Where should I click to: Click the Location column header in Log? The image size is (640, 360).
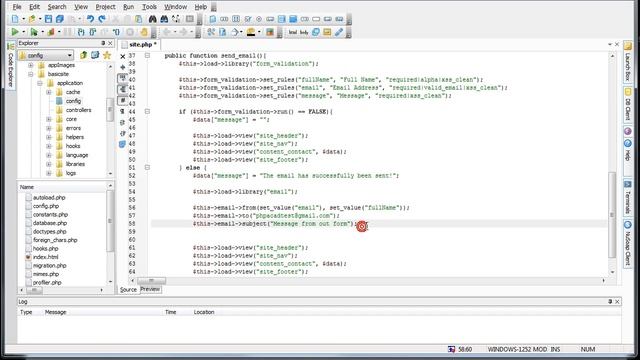[x=204, y=312]
